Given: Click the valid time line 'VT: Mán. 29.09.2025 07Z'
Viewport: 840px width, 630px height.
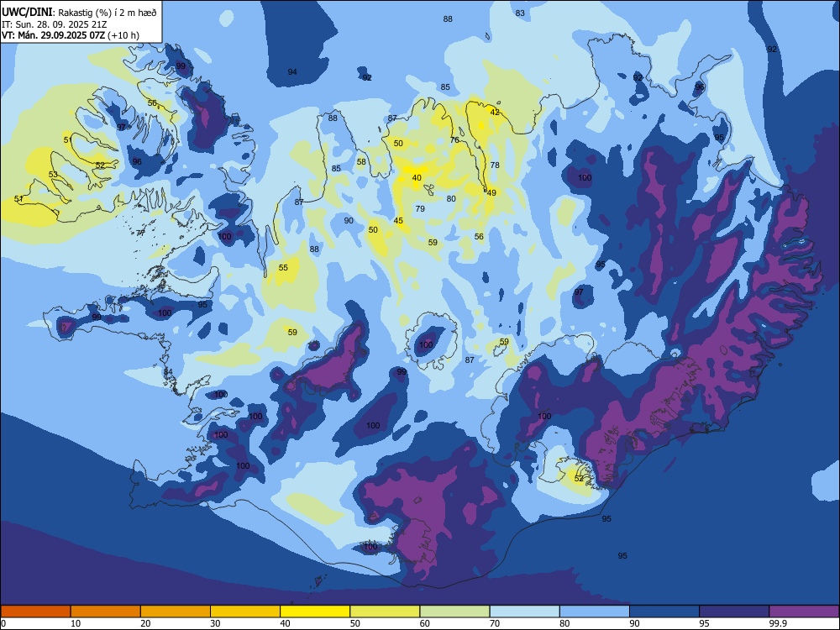Looking at the screenshot, I should (x=53, y=35).
